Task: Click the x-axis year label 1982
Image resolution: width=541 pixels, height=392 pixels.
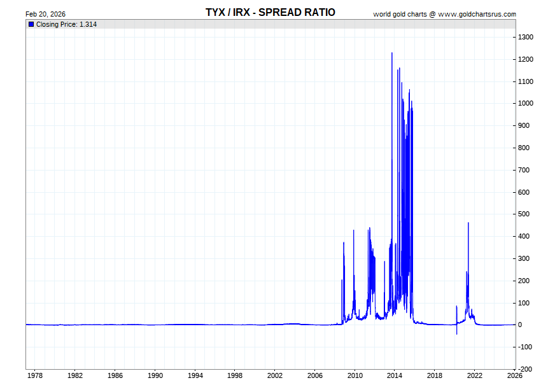Action: pos(75,375)
